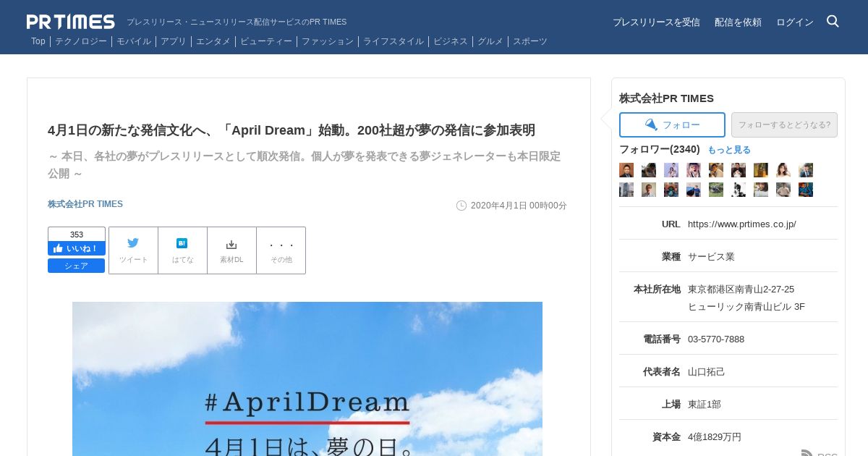
Task: Click the #AprilDream article image
Action: 307,379
